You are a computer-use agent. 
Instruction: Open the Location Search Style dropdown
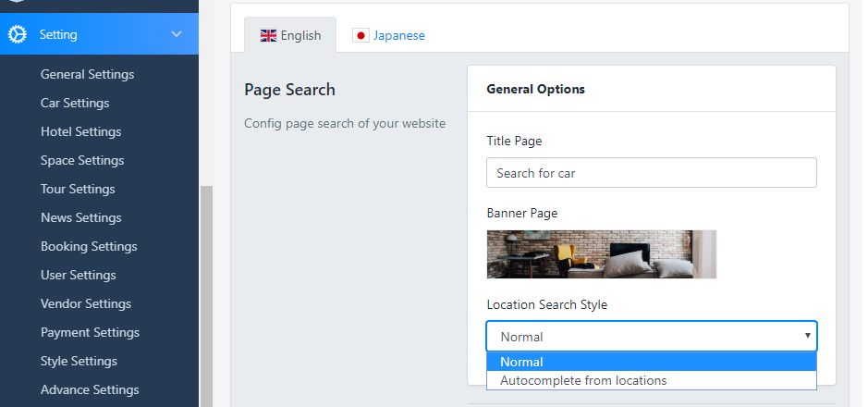[x=651, y=337]
